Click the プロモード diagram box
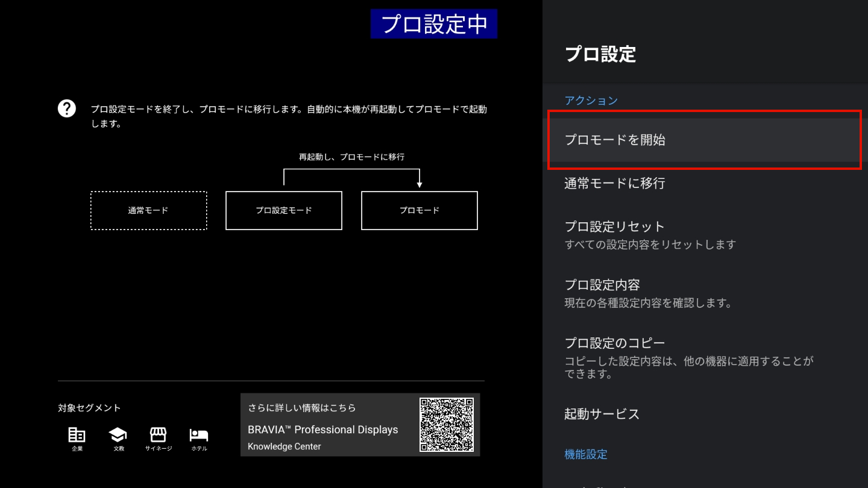868x488 pixels. 419,210
